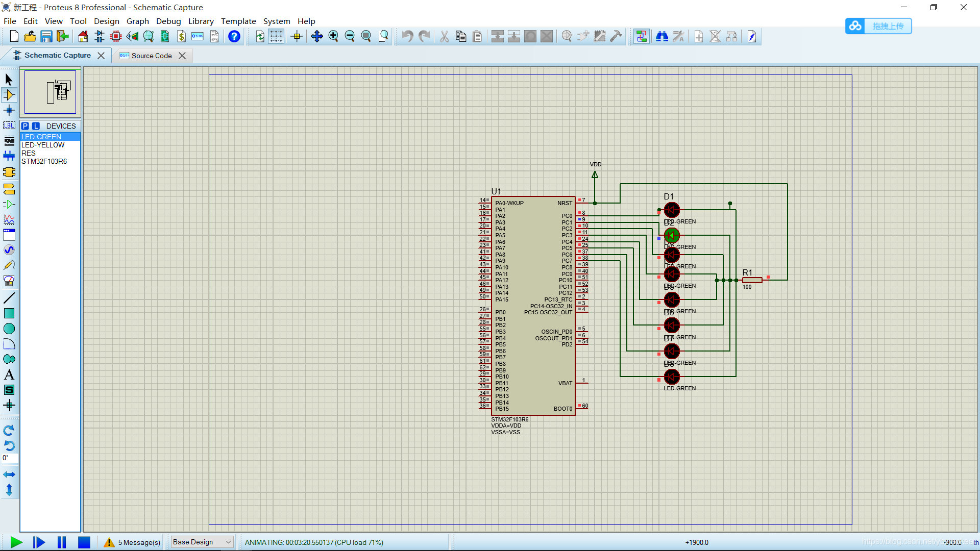This screenshot has height=551, width=980.
Task: Select RES in the devices list
Action: pos(50,153)
